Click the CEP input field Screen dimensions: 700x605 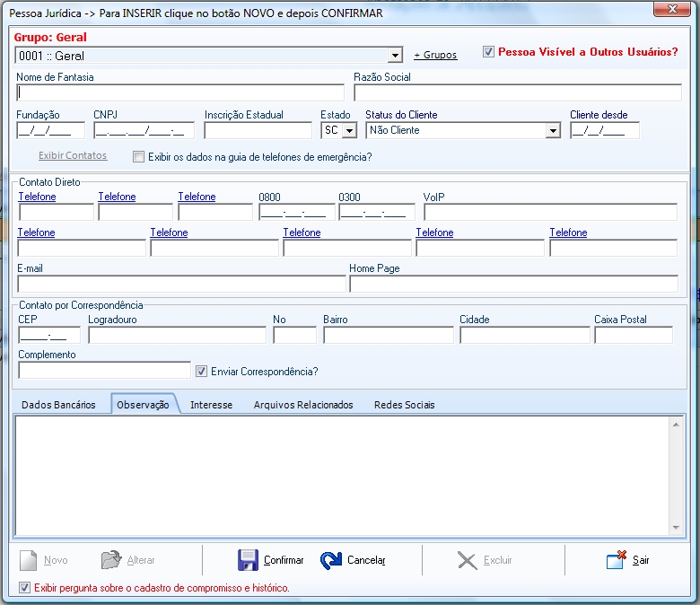(x=49, y=335)
